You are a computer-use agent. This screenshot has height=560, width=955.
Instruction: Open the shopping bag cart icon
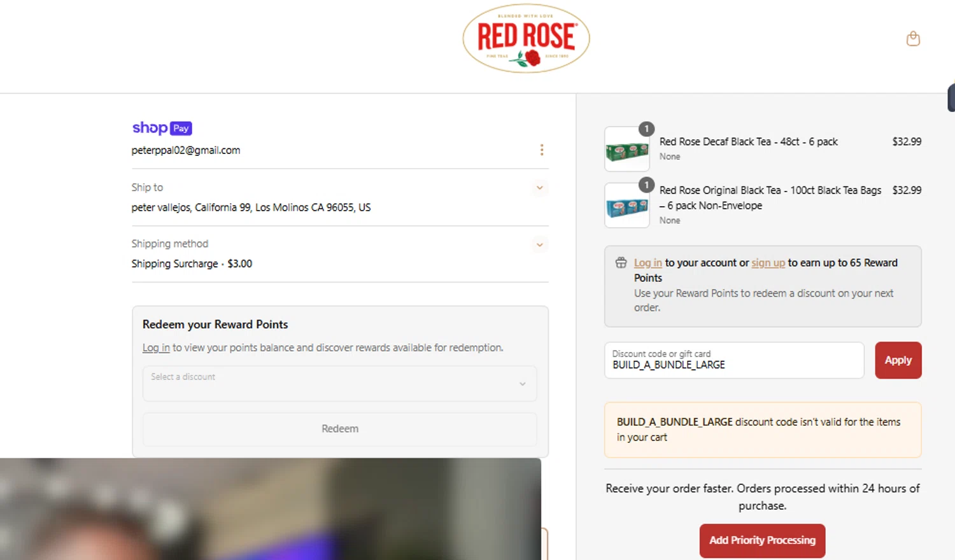coord(913,39)
